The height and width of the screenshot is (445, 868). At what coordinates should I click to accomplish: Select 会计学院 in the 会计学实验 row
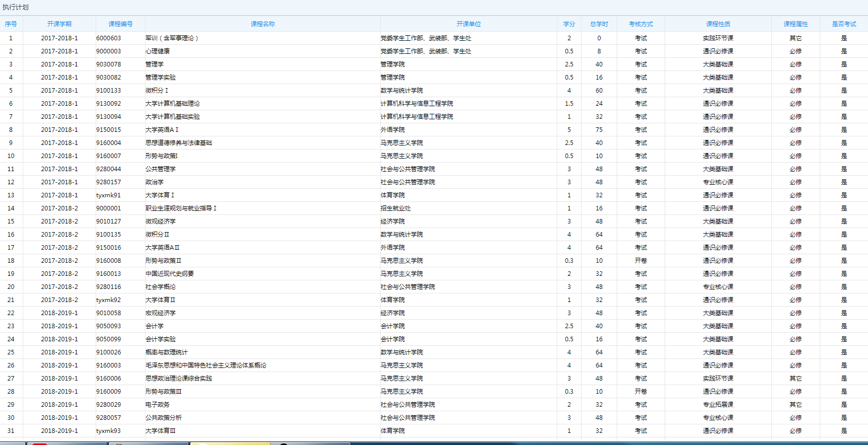(x=393, y=339)
